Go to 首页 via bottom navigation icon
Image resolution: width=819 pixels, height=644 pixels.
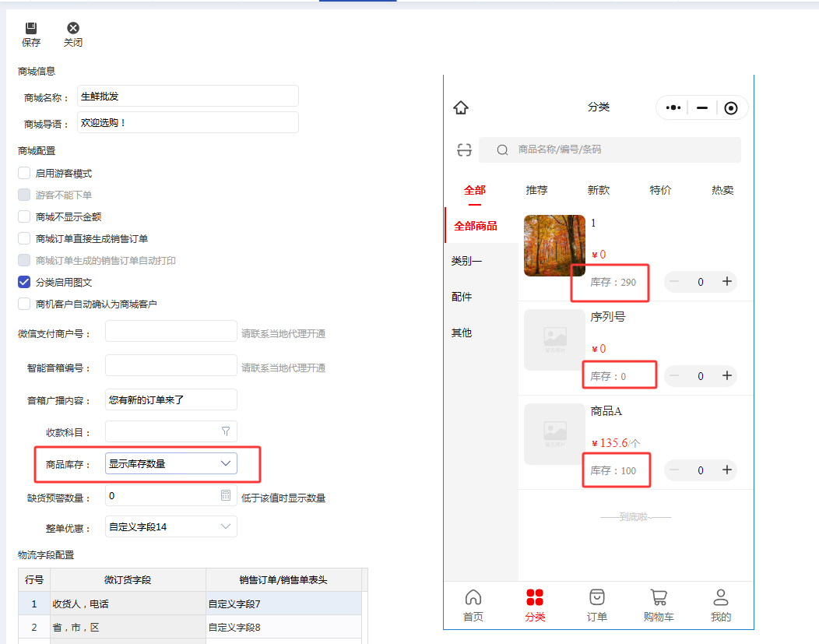473,598
